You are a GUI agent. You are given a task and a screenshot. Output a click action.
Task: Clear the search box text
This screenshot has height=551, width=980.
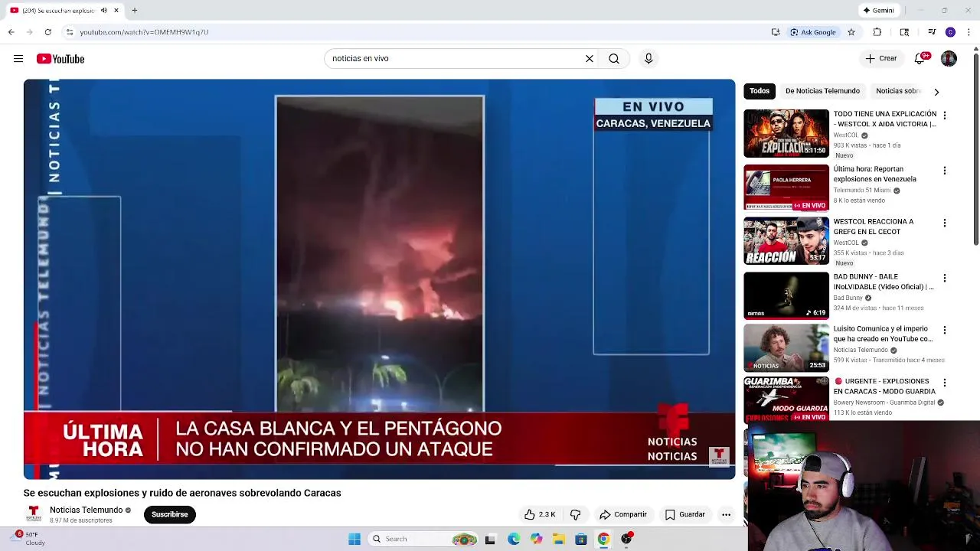[590, 58]
